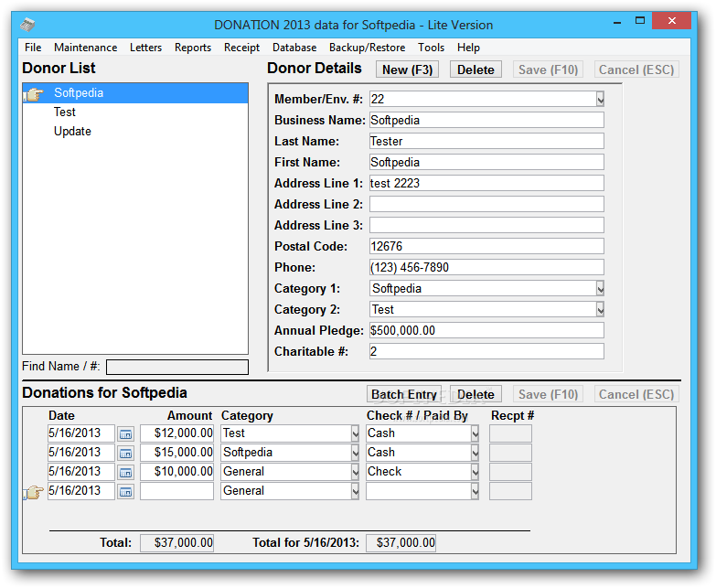The height and width of the screenshot is (588, 716).
Task: Expand the Category 1 dropdown
Action: (600, 289)
